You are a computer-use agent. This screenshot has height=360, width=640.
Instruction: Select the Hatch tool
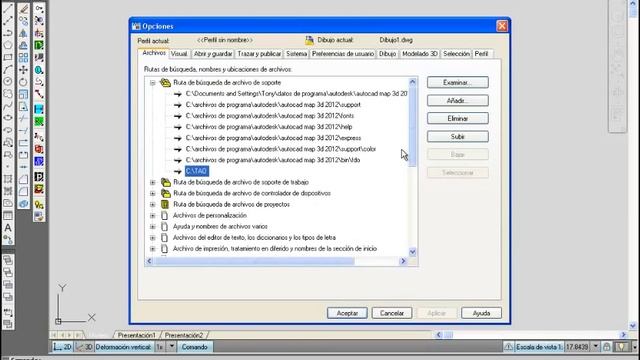click(8, 179)
